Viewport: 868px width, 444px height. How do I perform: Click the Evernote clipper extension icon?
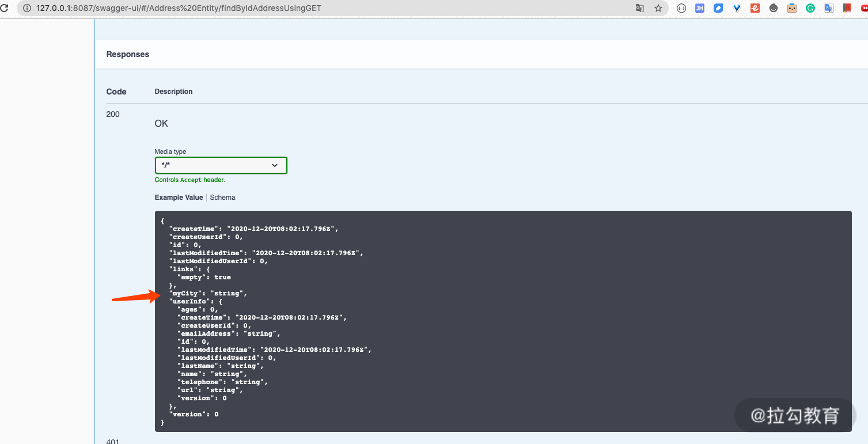[755, 7]
